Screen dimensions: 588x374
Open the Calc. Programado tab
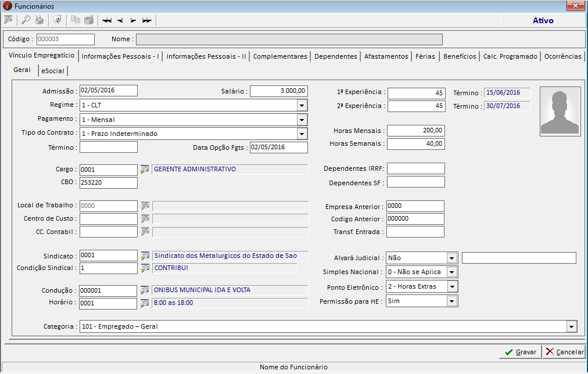(510, 56)
